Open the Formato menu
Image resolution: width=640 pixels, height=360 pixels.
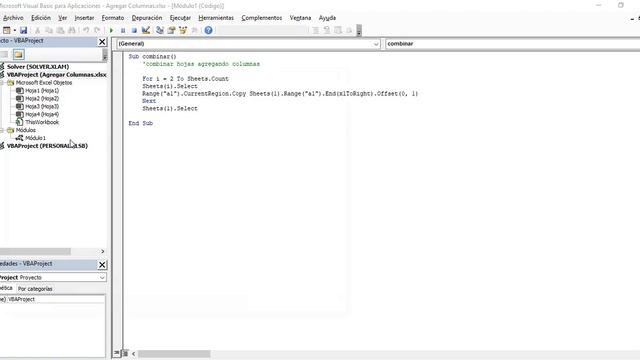pyautogui.click(x=113, y=18)
